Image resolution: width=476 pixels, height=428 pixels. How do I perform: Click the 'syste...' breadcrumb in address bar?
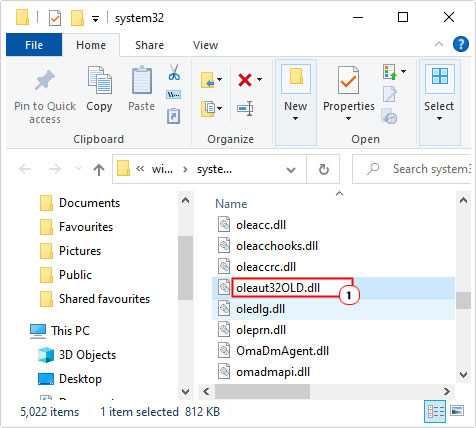214,169
